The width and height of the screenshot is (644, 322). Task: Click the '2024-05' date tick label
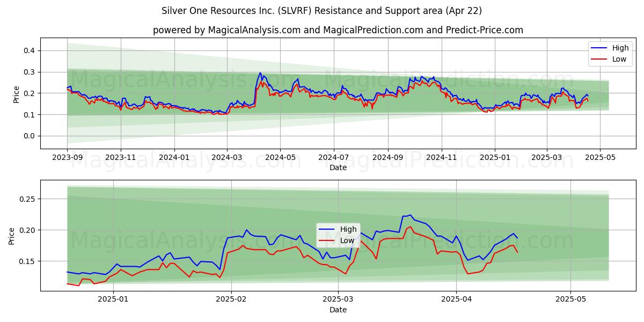click(280, 158)
